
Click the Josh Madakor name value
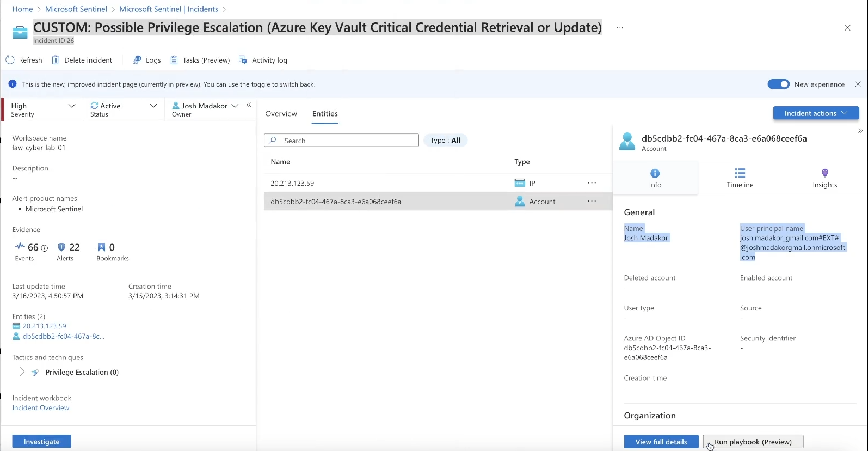pyautogui.click(x=646, y=238)
